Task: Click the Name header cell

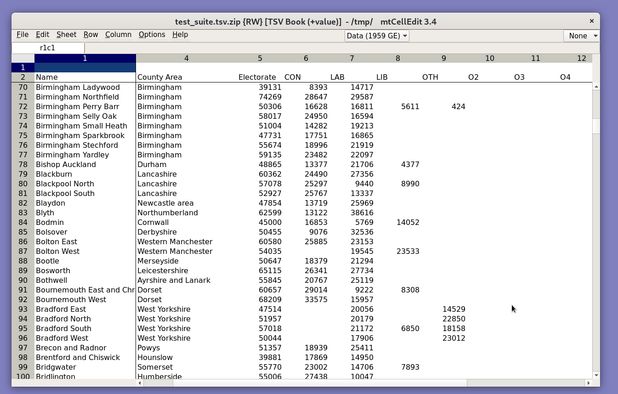Action: click(85, 77)
